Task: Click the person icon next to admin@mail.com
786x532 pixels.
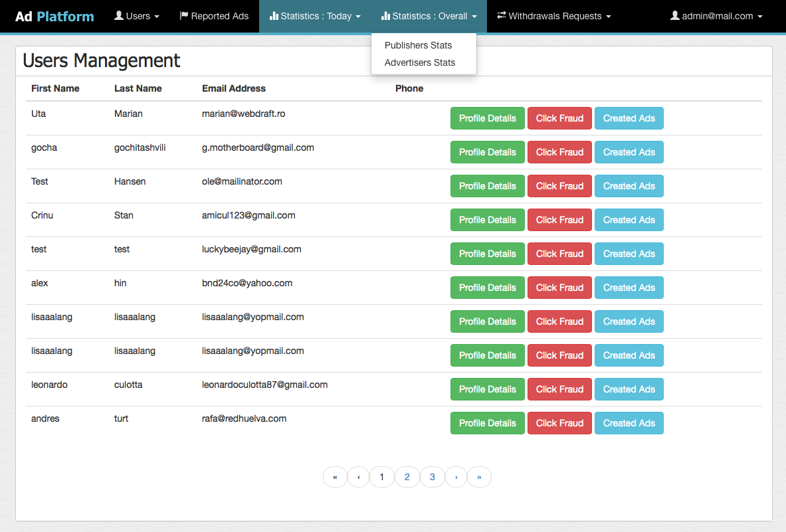Action: click(675, 16)
